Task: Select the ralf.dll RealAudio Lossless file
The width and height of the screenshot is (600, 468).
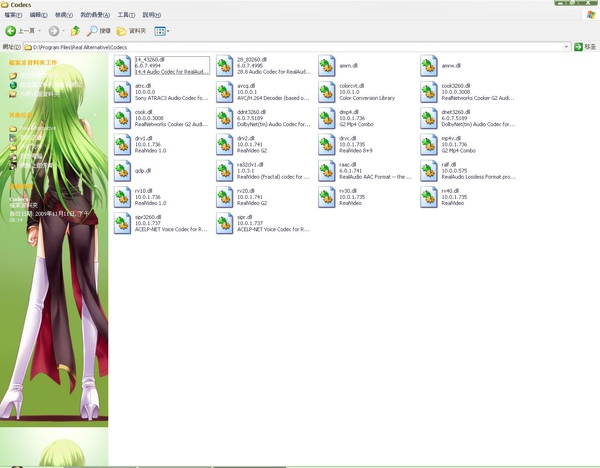Action: [x=430, y=170]
